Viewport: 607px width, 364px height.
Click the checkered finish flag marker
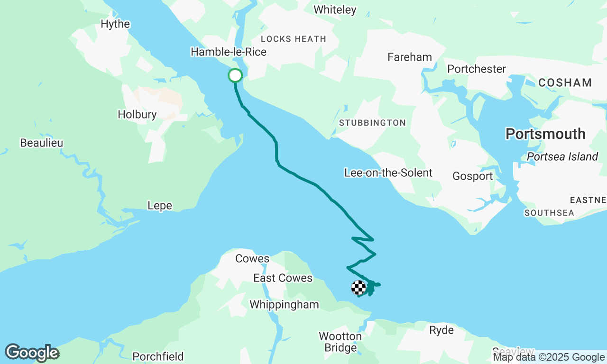[359, 288]
